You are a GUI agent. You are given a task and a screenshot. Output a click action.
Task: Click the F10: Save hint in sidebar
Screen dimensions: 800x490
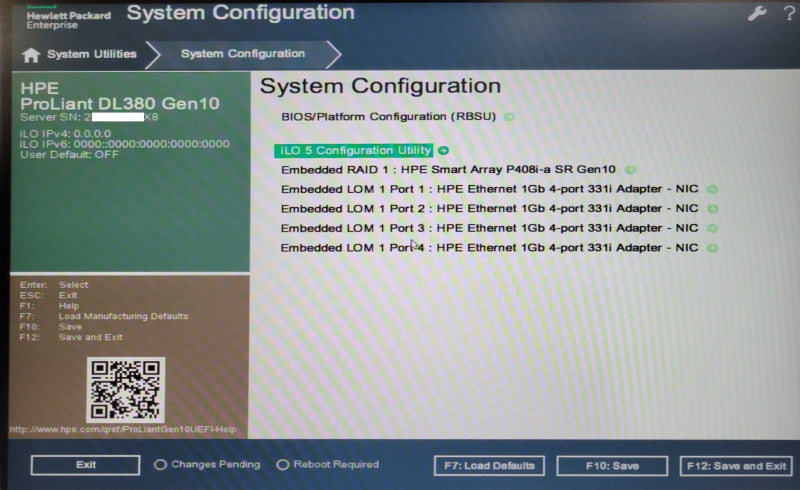pos(51,327)
